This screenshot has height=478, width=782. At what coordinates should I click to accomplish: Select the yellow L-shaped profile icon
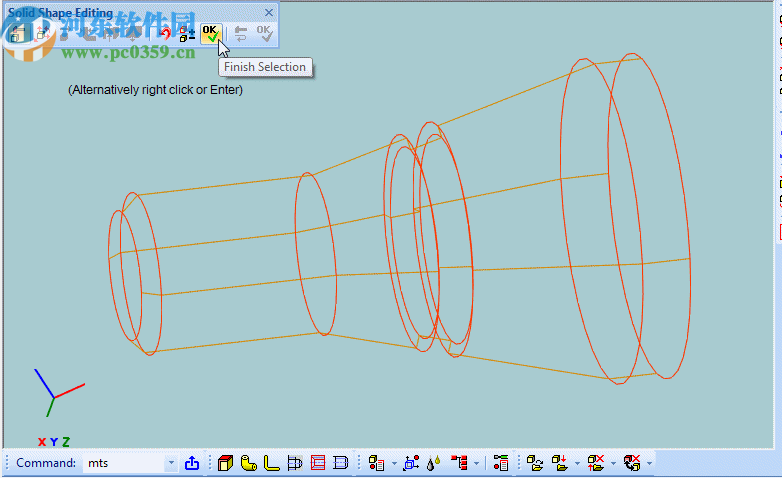(271, 463)
